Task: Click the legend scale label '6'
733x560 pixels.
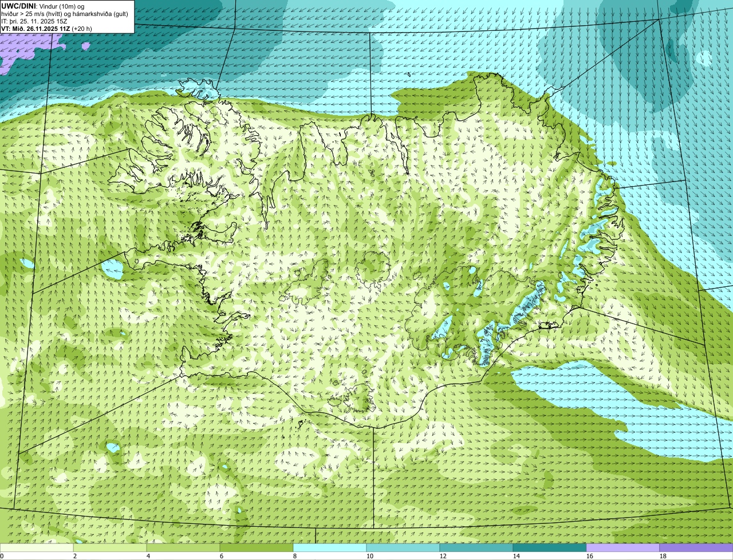Action: point(222,556)
